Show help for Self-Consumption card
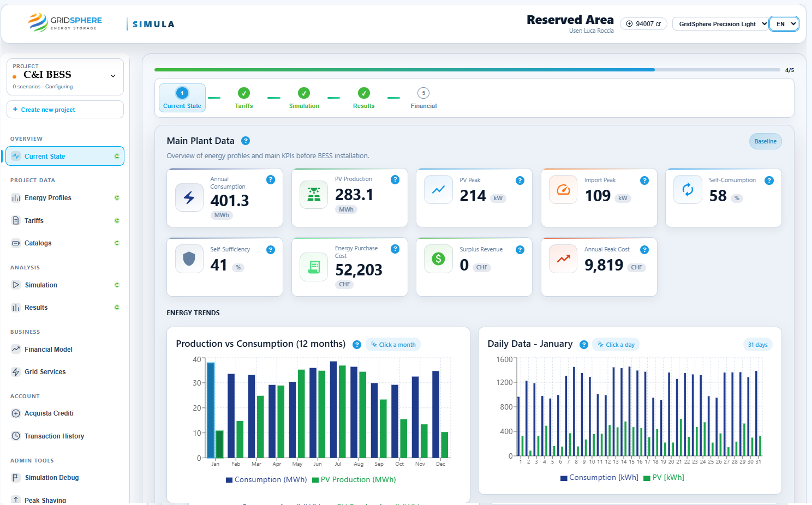Image resolution: width=812 pixels, height=505 pixels. (x=769, y=181)
